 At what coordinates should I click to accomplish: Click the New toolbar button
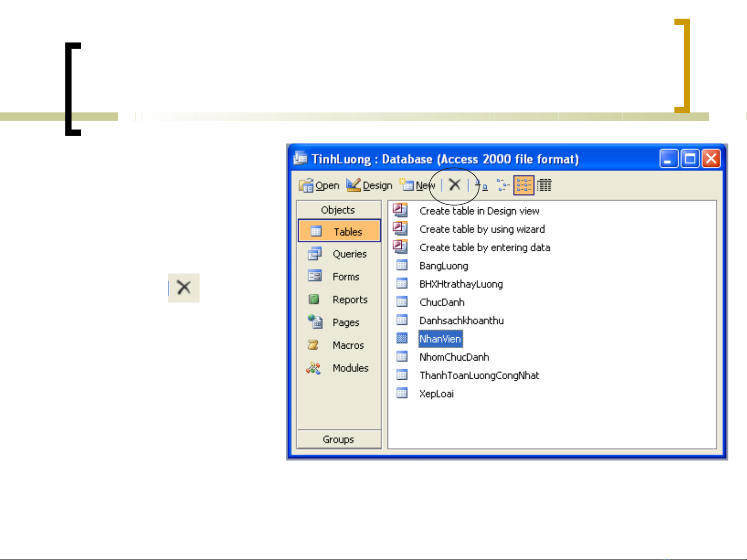(x=418, y=185)
